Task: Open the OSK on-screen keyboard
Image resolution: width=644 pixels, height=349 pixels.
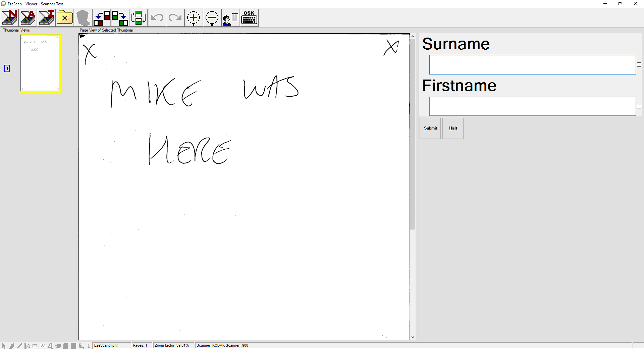Action: pos(249,18)
